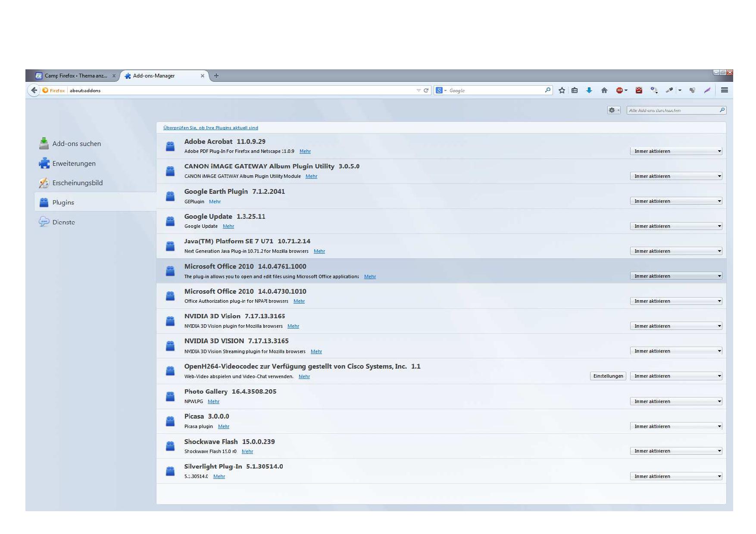Viewport: 756px width, 534px height.
Task: Open the Downloads arrow icon
Action: [589, 90]
